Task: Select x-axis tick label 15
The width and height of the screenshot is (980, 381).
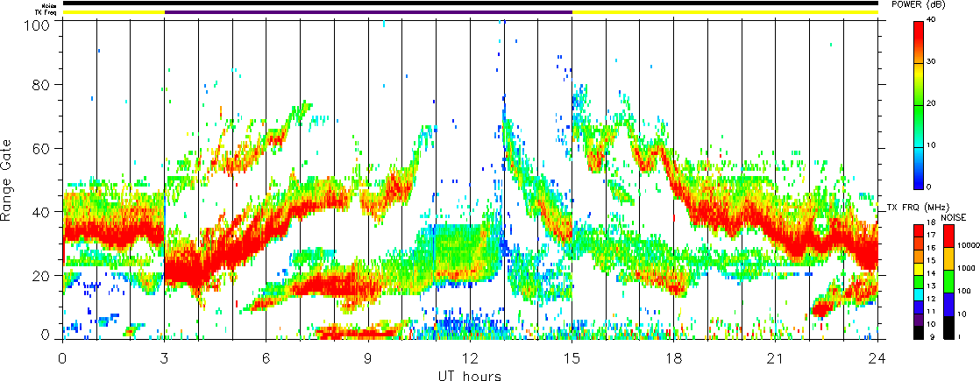Action: pyautogui.click(x=572, y=356)
